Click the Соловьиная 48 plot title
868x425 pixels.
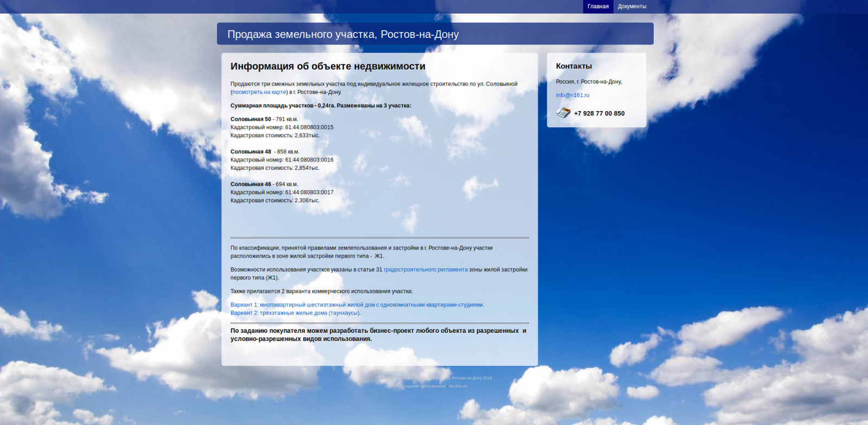(251, 152)
